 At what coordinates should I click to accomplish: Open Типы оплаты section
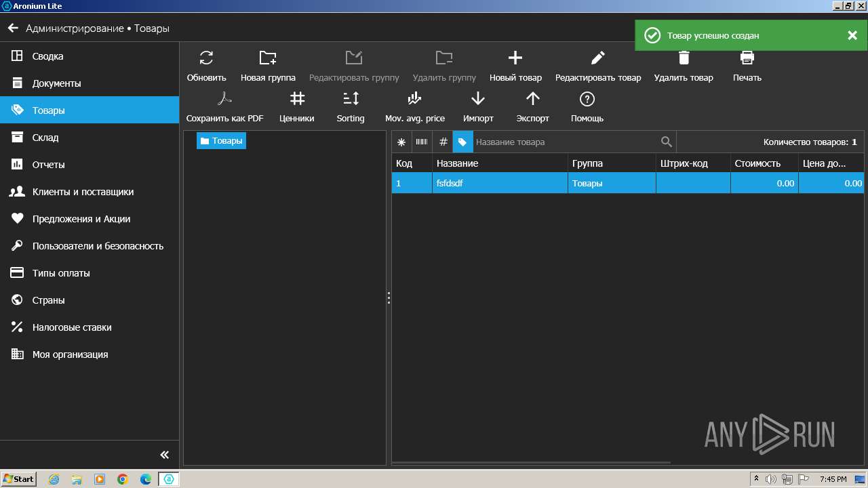(x=90, y=273)
